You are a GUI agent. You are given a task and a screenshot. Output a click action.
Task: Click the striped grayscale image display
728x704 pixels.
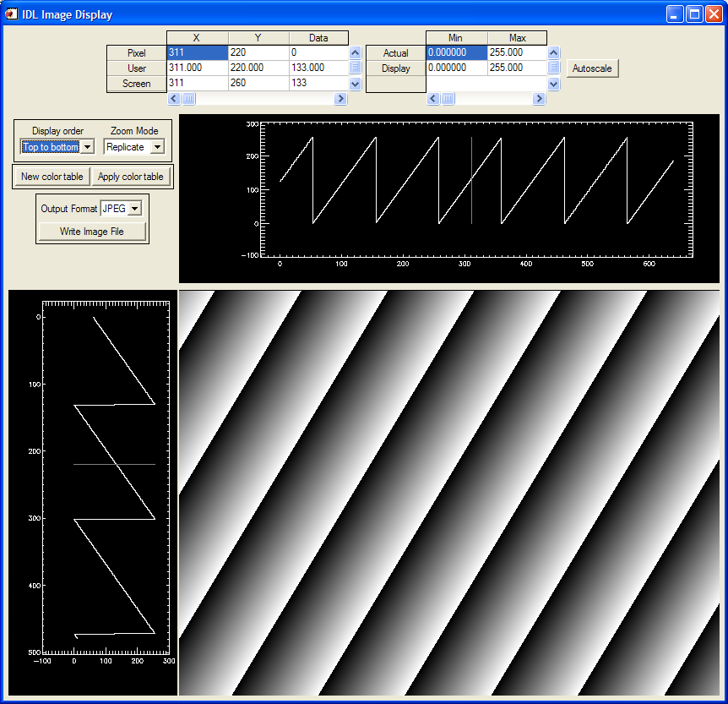(x=448, y=490)
